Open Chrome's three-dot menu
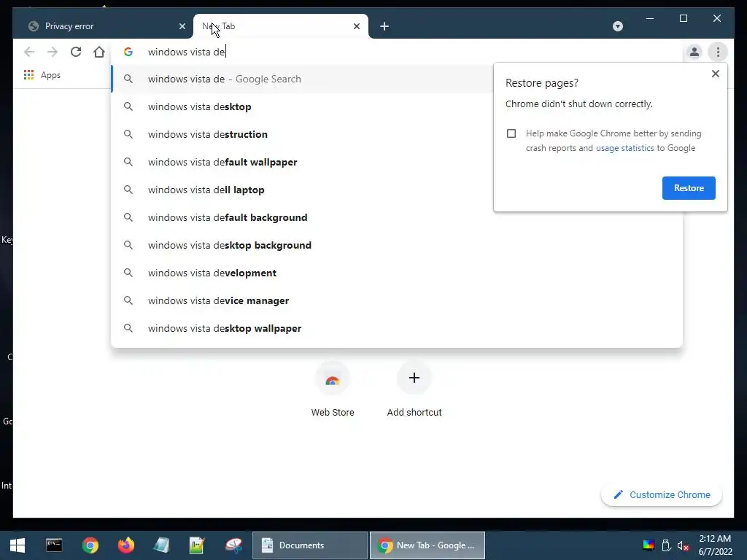This screenshot has height=560, width=747. pos(718,52)
